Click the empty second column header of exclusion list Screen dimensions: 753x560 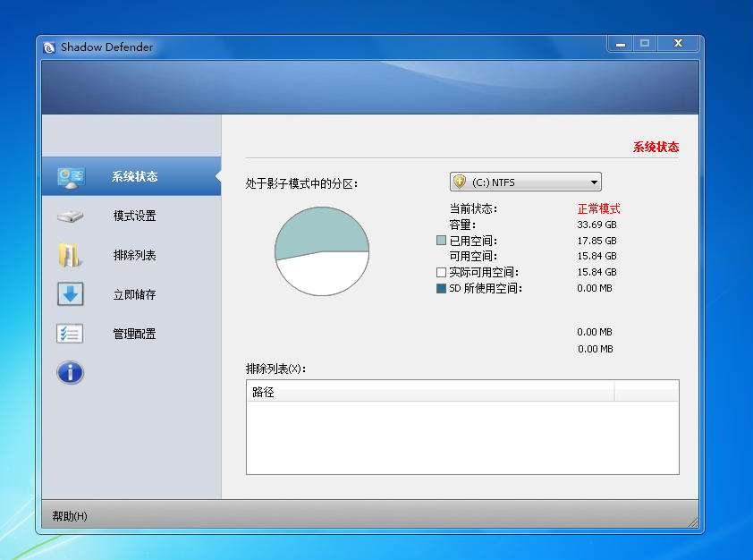pyautogui.click(x=647, y=392)
